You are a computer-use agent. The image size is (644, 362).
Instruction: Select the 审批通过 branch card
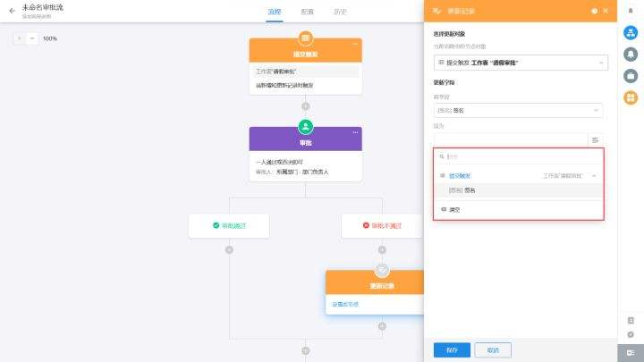point(229,226)
